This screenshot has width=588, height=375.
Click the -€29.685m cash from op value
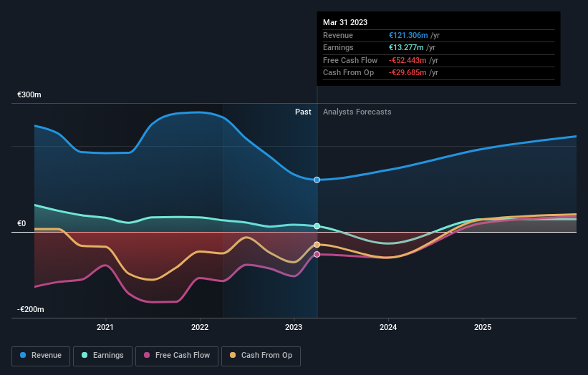click(408, 73)
